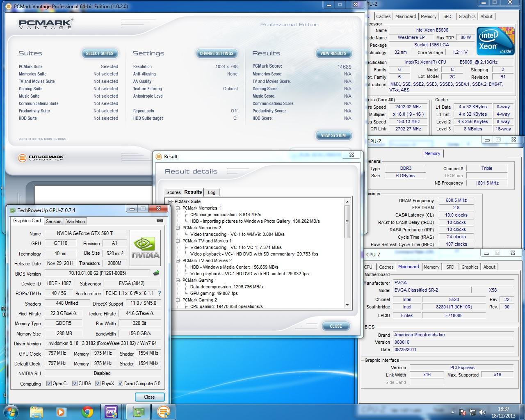Open the Sensors tab in GPU-Z
The height and width of the screenshot is (420, 525).
tap(54, 221)
